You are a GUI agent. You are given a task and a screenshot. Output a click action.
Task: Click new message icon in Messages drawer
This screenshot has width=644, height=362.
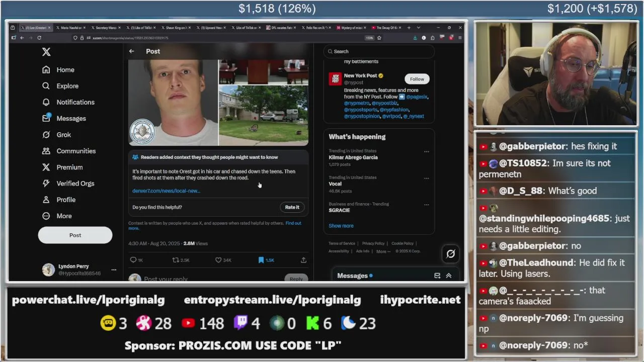(437, 276)
